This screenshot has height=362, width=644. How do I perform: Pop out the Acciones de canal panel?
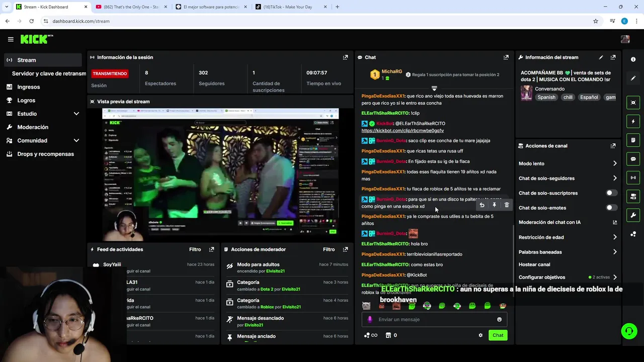(x=613, y=146)
